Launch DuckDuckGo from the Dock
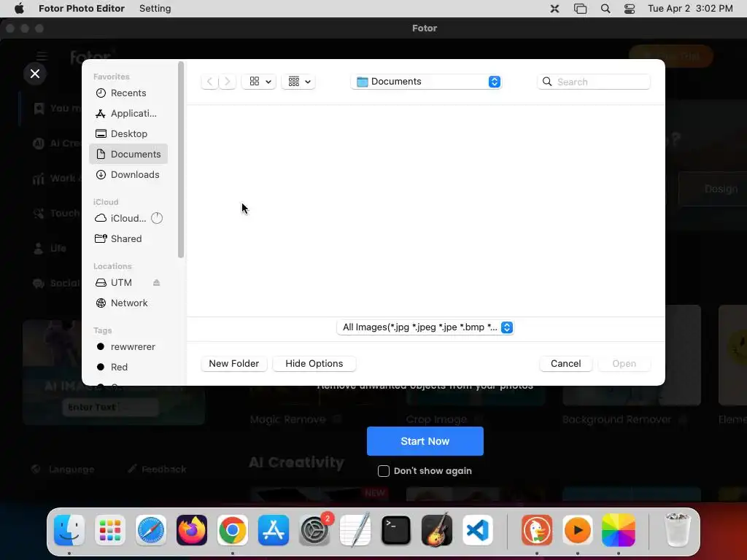This screenshot has height=560, width=747. [537, 530]
